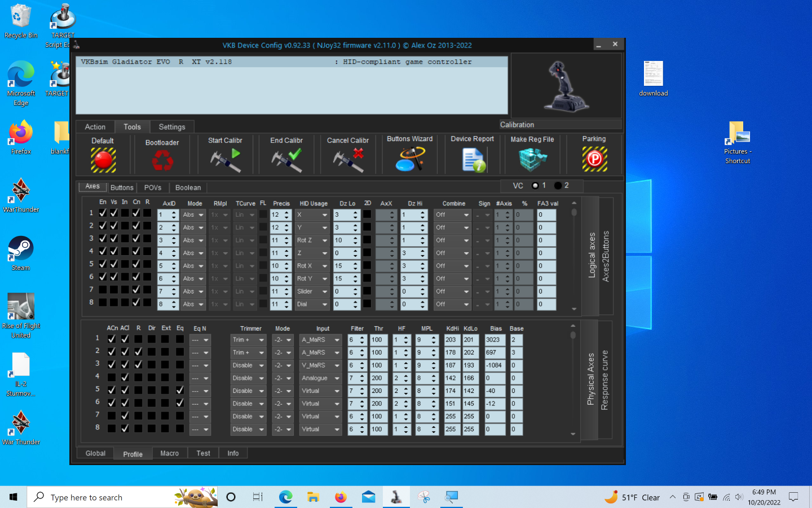
Task: Open Rise of Flight United shortcut
Action: pos(21,316)
